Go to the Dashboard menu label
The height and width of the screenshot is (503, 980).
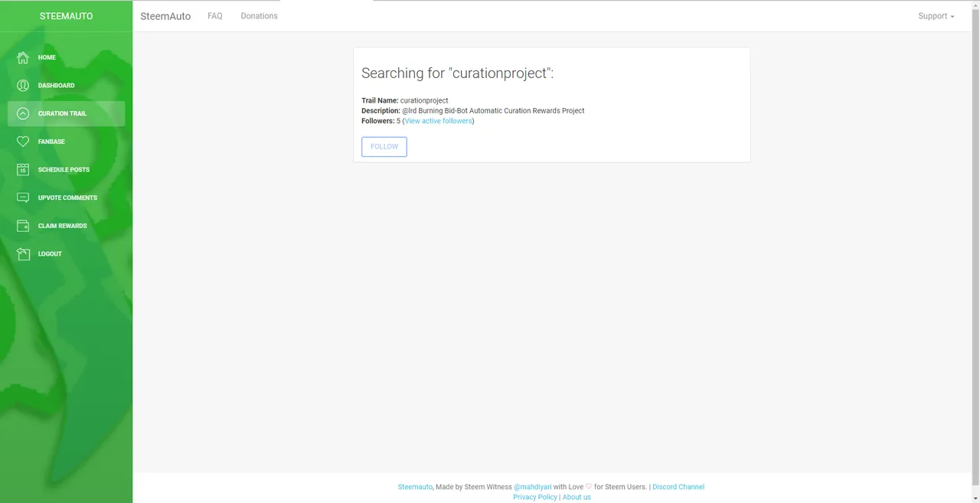click(57, 86)
